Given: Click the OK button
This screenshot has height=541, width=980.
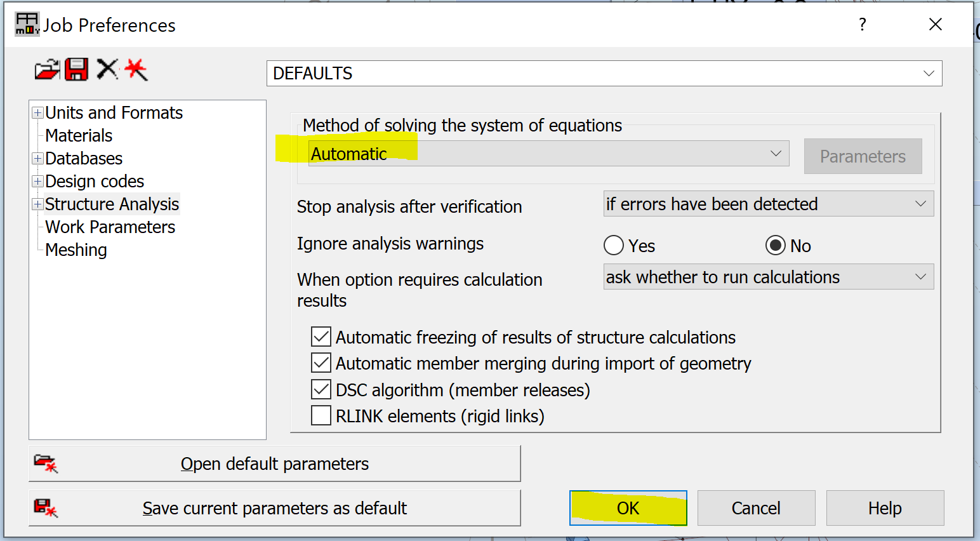Looking at the screenshot, I should point(628,508).
